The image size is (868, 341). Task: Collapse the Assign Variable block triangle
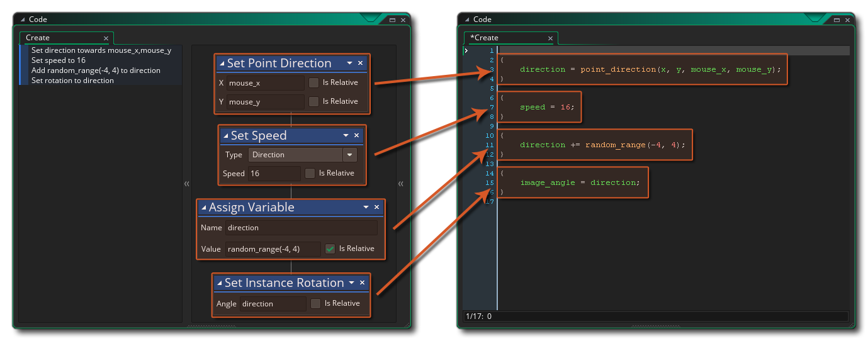point(203,208)
